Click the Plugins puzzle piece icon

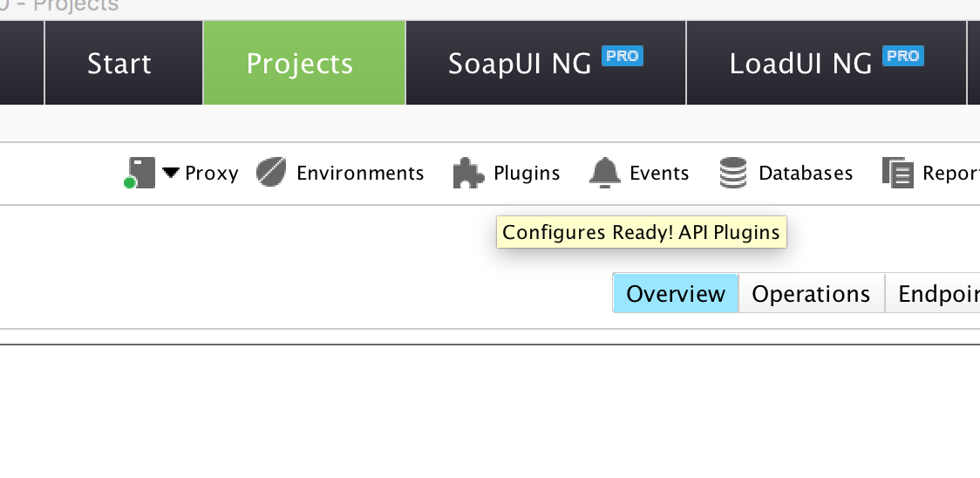(x=468, y=173)
